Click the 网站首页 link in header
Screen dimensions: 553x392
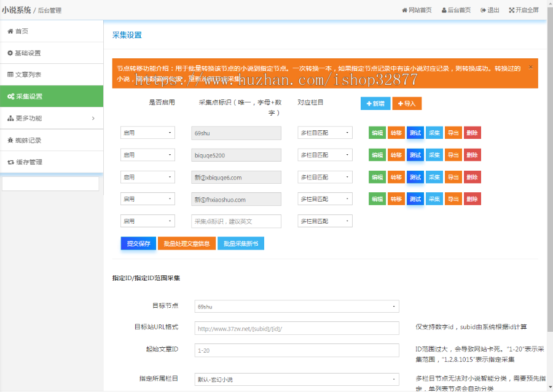(x=417, y=10)
